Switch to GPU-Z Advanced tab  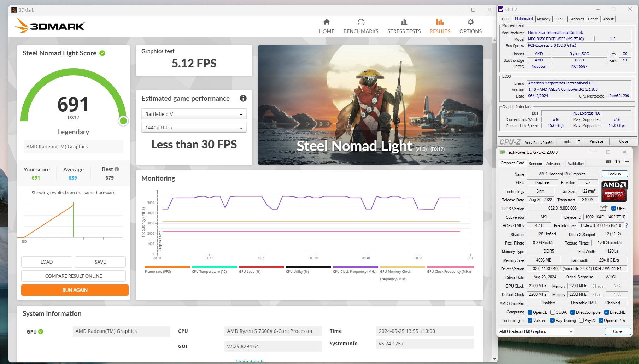coord(555,164)
